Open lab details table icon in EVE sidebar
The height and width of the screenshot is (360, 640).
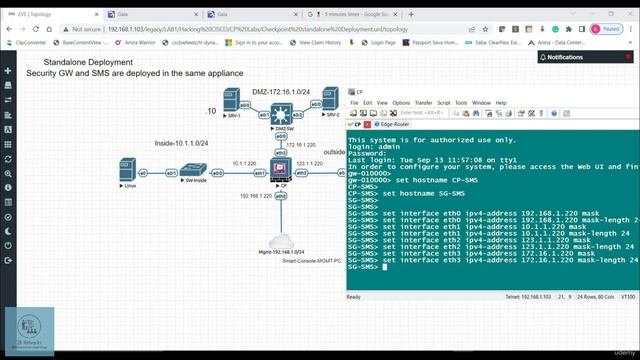point(8,202)
